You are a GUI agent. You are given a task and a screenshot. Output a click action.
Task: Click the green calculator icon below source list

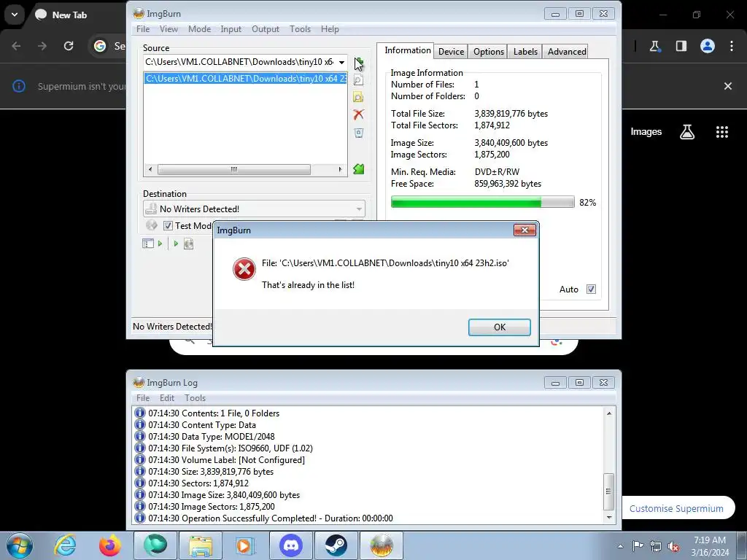tap(359, 169)
